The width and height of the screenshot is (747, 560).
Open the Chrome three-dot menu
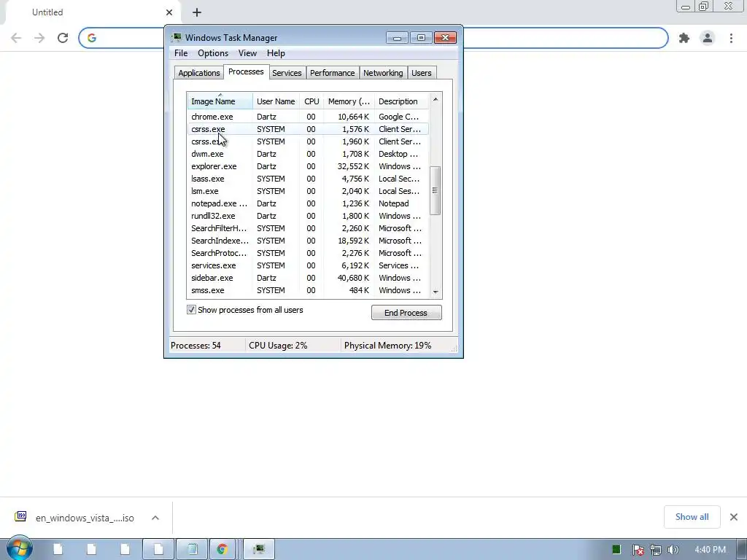point(731,38)
